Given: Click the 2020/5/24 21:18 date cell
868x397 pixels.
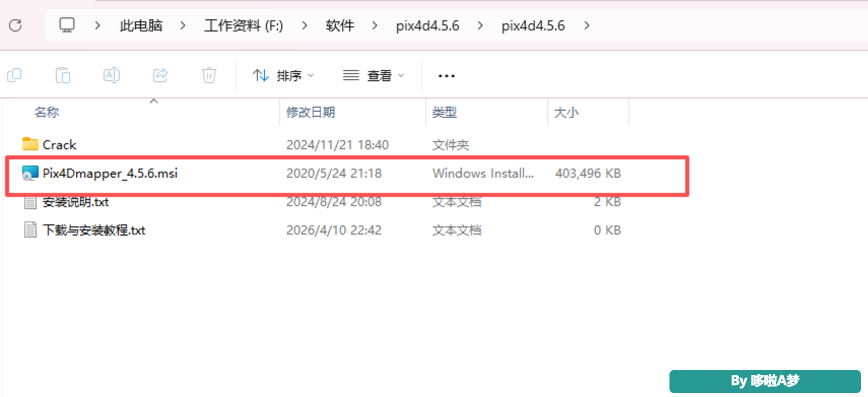Looking at the screenshot, I should [x=334, y=173].
